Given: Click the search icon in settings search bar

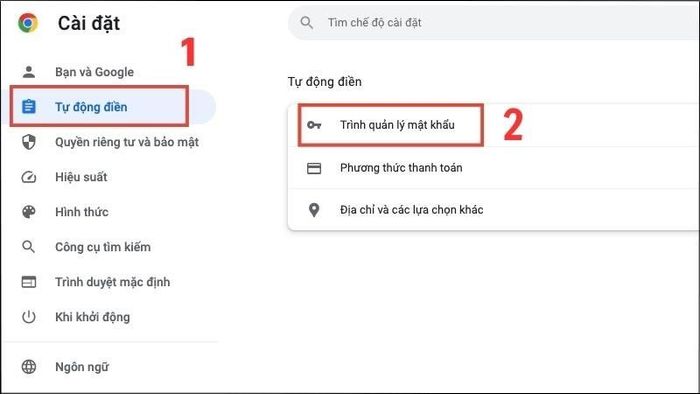Looking at the screenshot, I should coord(307,22).
